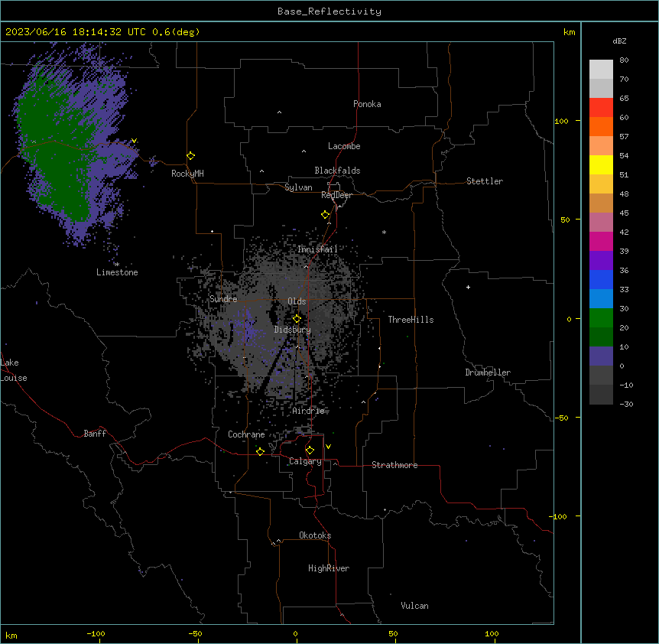Click the Drumheller label
This screenshot has width=659, height=644.
coord(488,372)
